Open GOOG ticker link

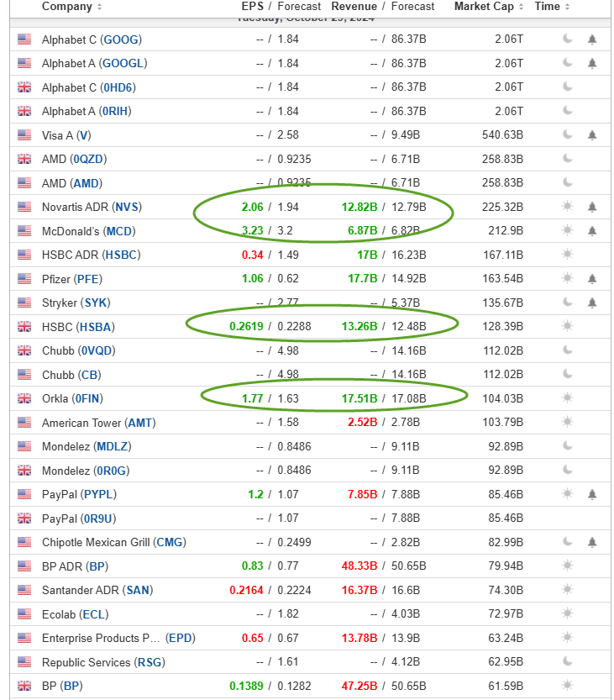[121, 39]
